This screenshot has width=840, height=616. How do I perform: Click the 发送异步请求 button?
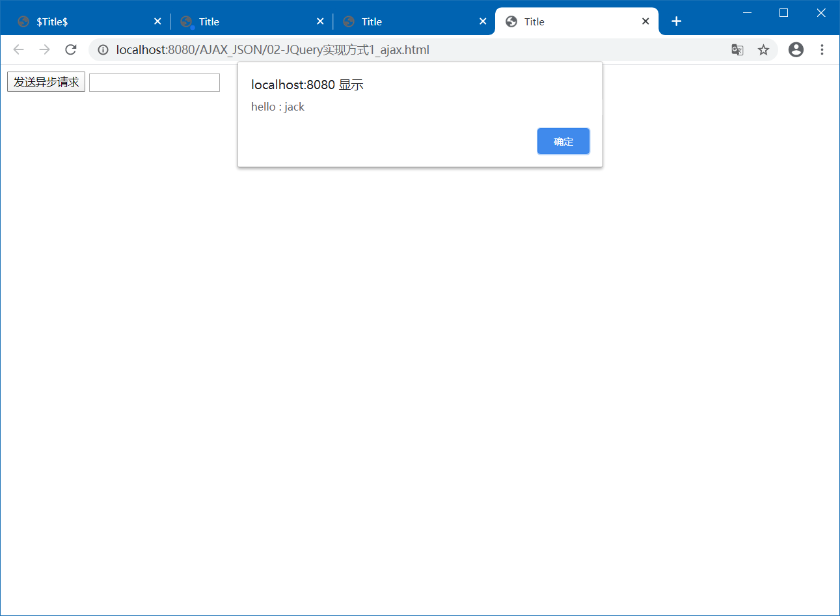pyautogui.click(x=46, y=82)
